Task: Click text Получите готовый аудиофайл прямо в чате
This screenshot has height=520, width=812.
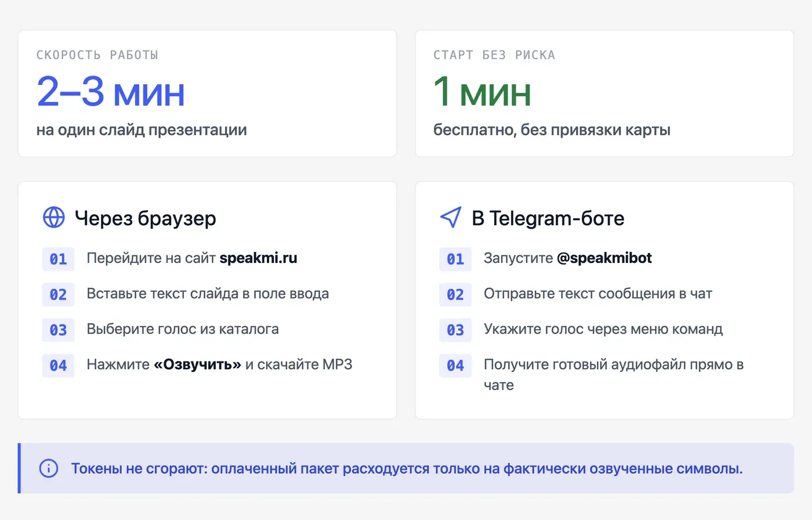Action: click(614, 374)
